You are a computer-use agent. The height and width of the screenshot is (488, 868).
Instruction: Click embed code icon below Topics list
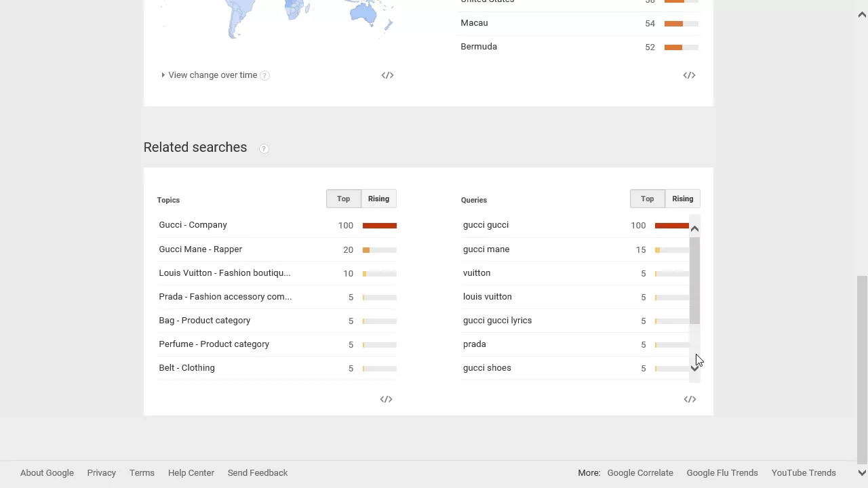pyautogui.click(x=386, y=399)
